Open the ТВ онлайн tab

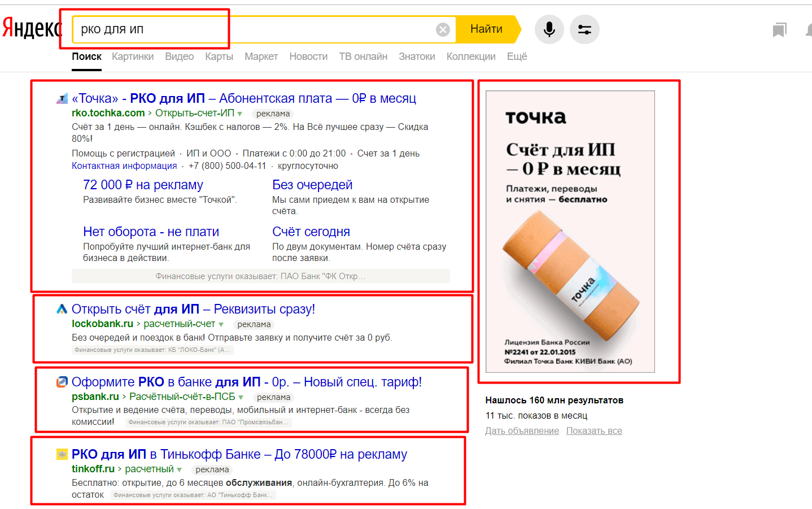363,56
